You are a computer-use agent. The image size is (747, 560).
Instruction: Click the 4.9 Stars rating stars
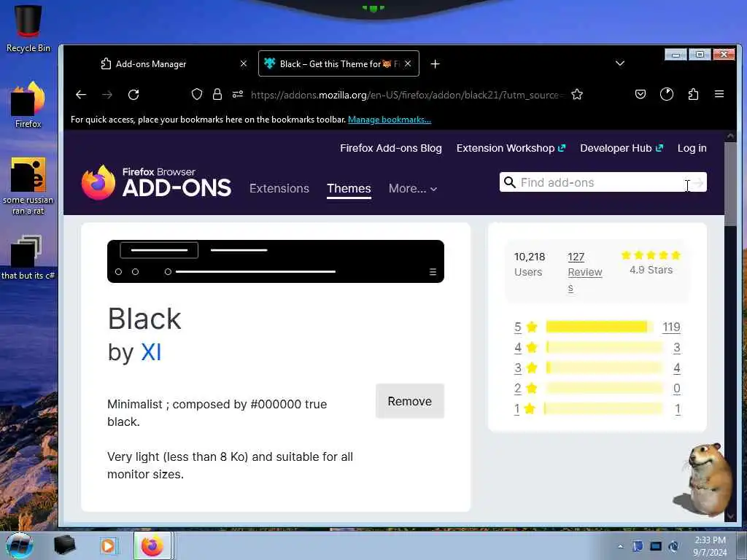[x=651, y=255]
